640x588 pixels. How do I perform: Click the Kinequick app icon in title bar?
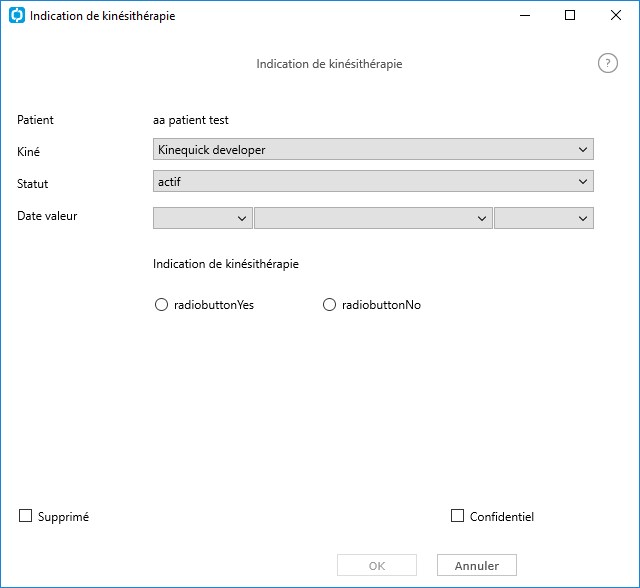click(17, 16)
